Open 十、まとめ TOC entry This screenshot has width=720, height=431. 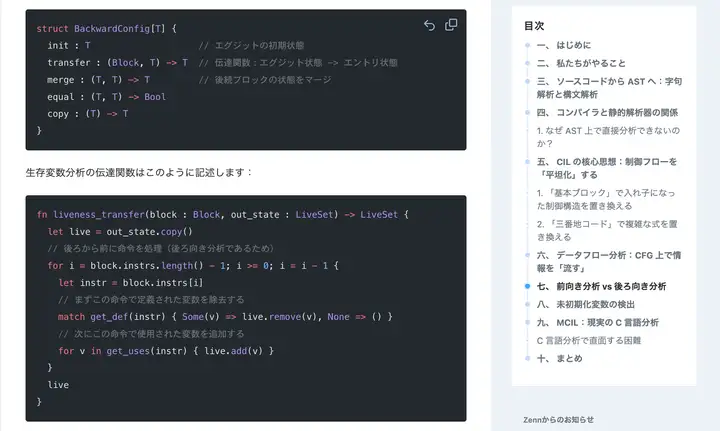pos(559,358)
